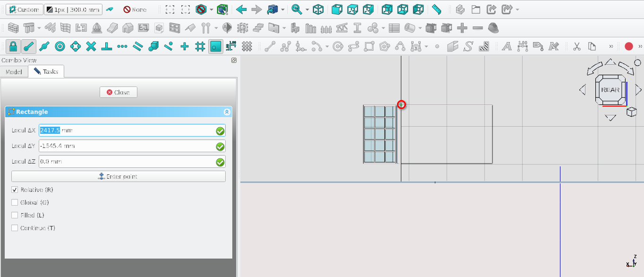Toggle snap to intersection

(x=91, y=46)
